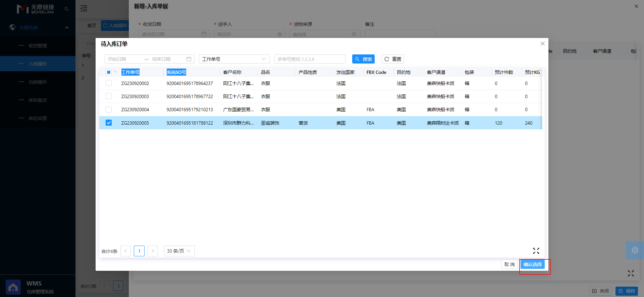Screen dimensions: 644x297
Task: Click the 搜索 search button
Action: (x=363, y=59)
